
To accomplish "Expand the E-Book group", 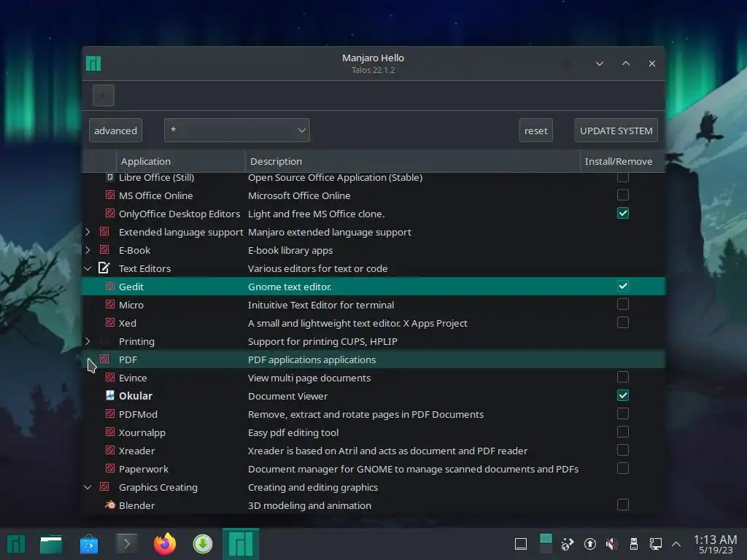I will click(88, 250).
